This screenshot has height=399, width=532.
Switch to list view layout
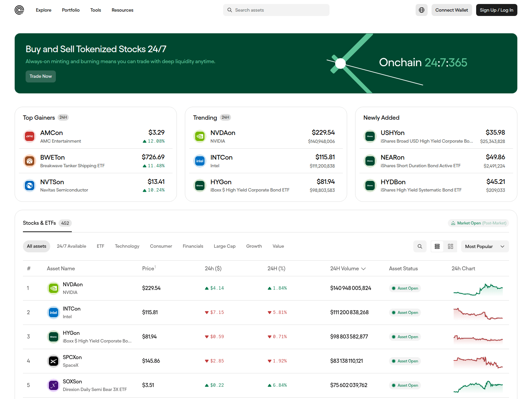(x=437, y=246)
